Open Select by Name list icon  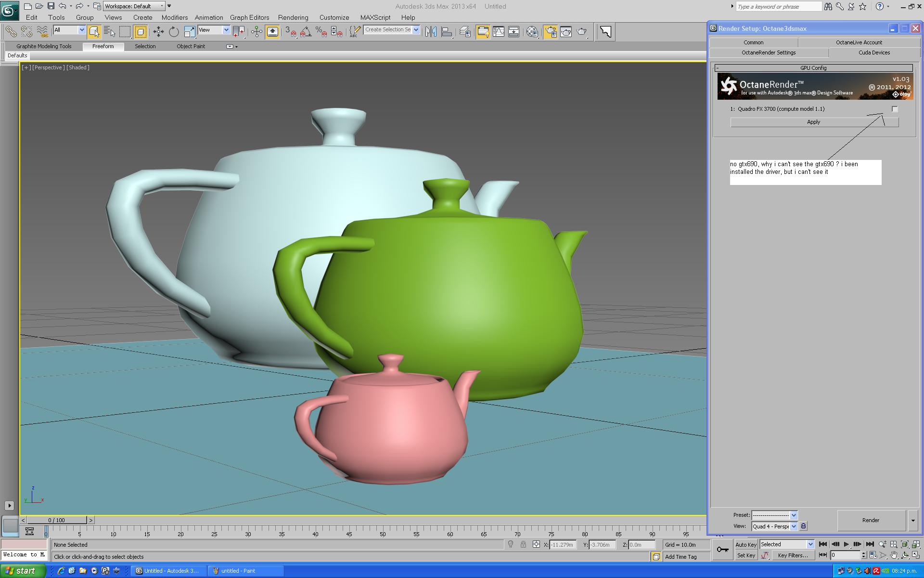coord(110,32)
